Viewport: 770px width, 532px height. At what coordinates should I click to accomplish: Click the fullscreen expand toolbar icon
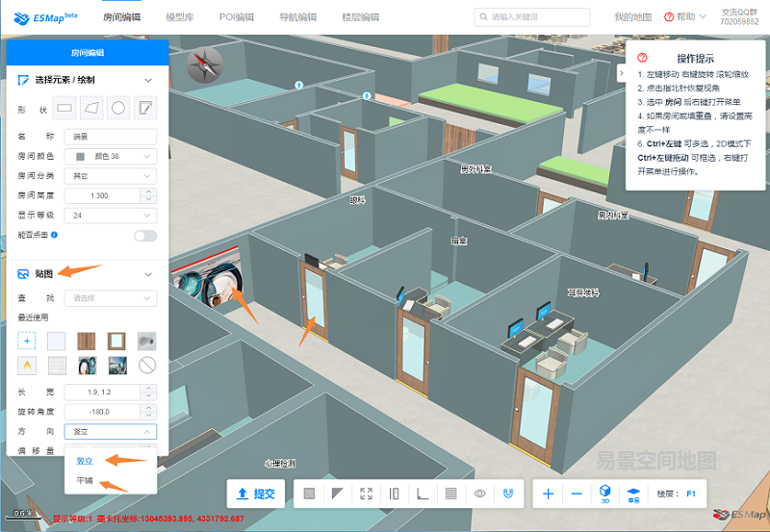(x=366, y=494)
